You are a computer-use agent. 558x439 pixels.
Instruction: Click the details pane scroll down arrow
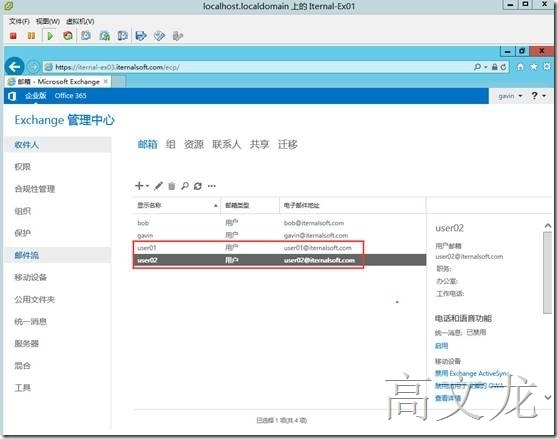[x=548, y=397]
